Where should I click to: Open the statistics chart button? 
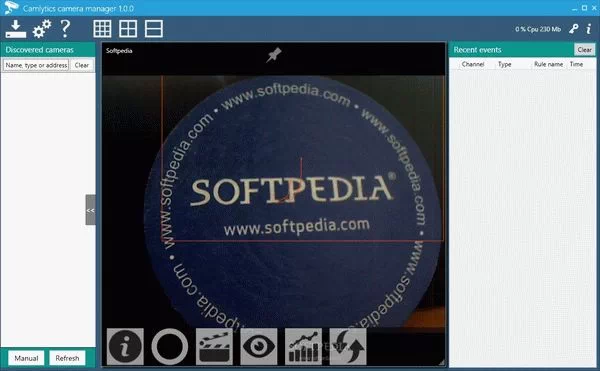pyautogui.click(x=303, y=347)
